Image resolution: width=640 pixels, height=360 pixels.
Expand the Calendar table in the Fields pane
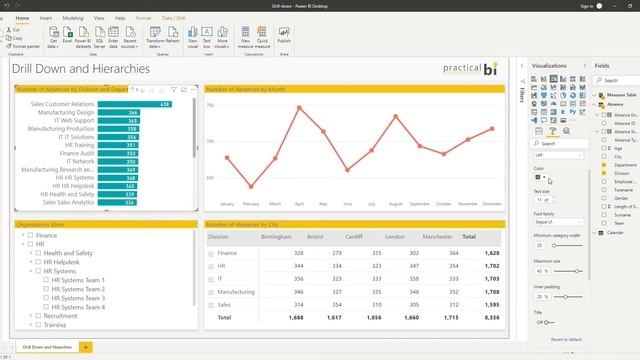[595, 233]
